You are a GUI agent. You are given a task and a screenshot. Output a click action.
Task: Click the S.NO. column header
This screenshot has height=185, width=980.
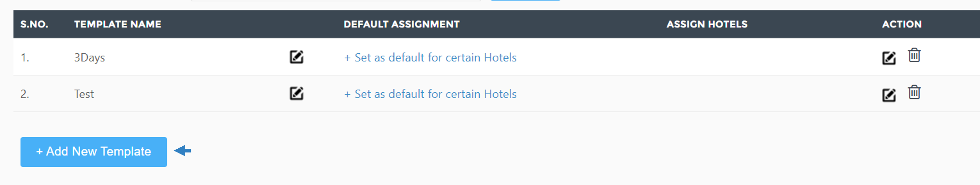(34, 24)
